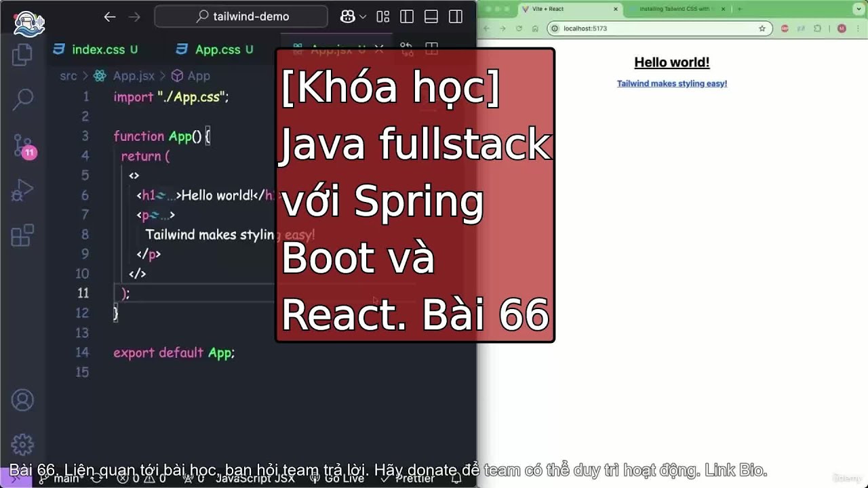This screenshot has width=868, height=488.
Task: Open the Explorer view in the activity bar
Action: click(22, 54)
